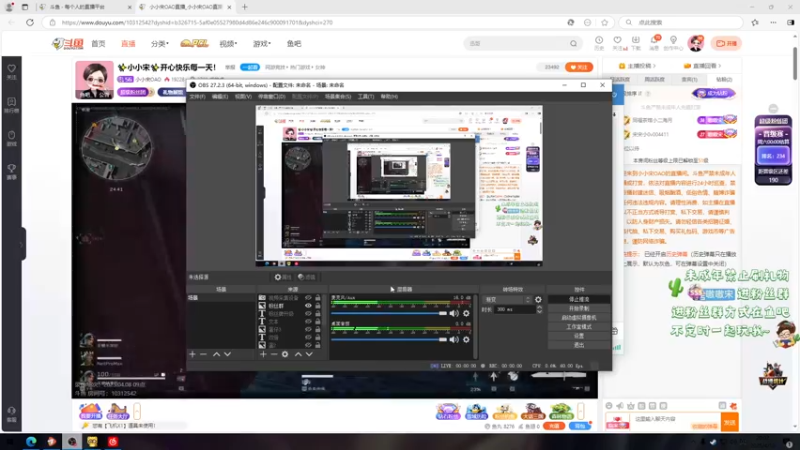
Task: Open OBS Studio from taskbar
Action: click(x=72, y=441)
